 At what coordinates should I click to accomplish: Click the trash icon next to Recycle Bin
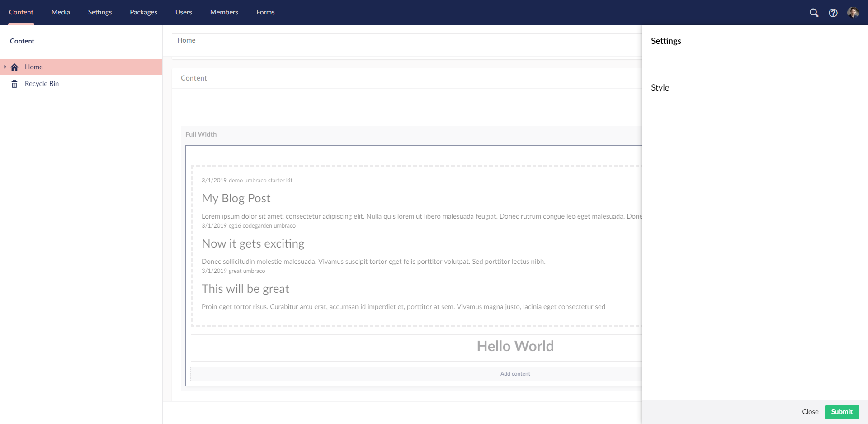[x=14, y=84]
